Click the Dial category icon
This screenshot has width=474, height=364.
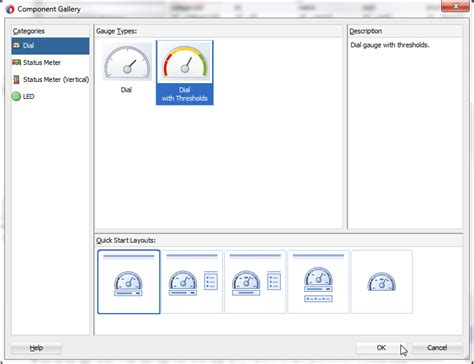click(16, 45)
